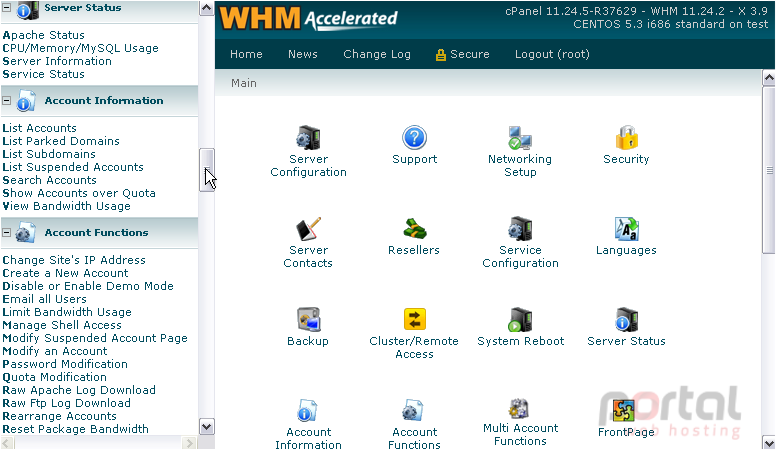Open Manage Shell Access link
Screen dimensions: 776x450
(x=62, y=325)
